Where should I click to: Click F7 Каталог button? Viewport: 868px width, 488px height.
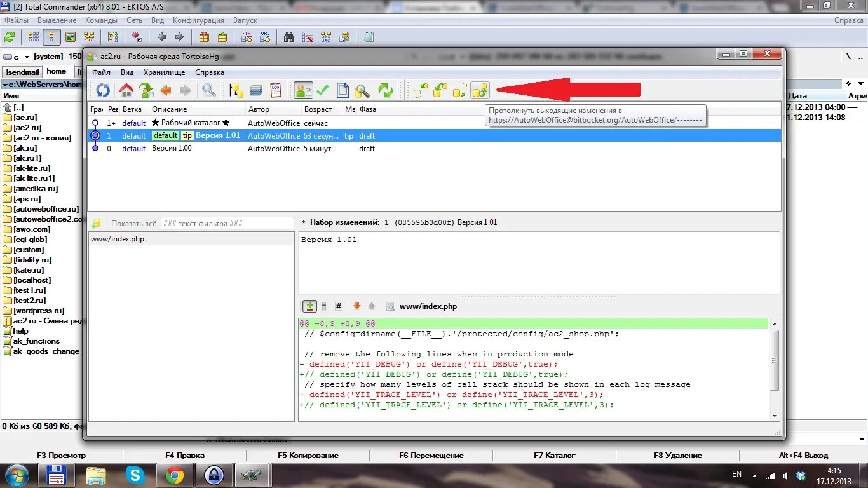[x=555, y=455]
